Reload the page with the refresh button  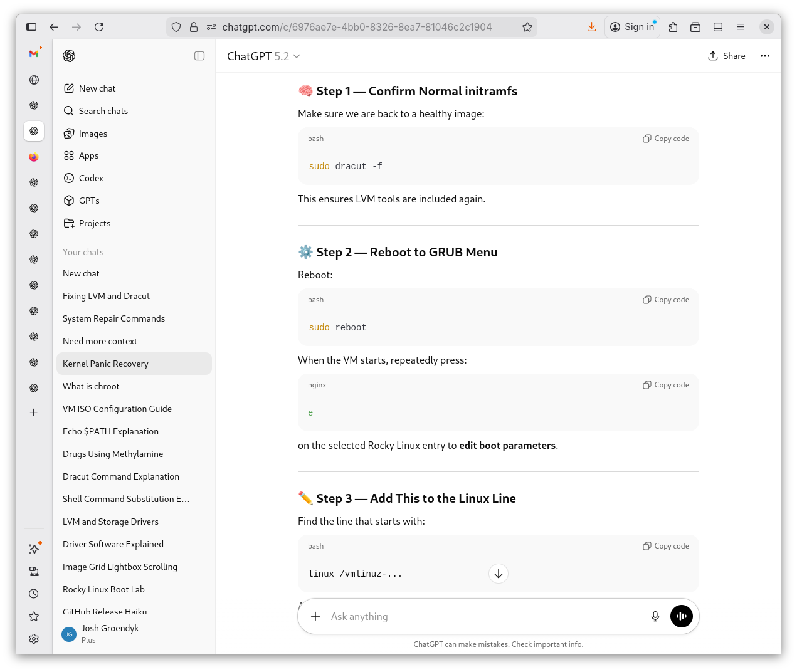point(99,27)
